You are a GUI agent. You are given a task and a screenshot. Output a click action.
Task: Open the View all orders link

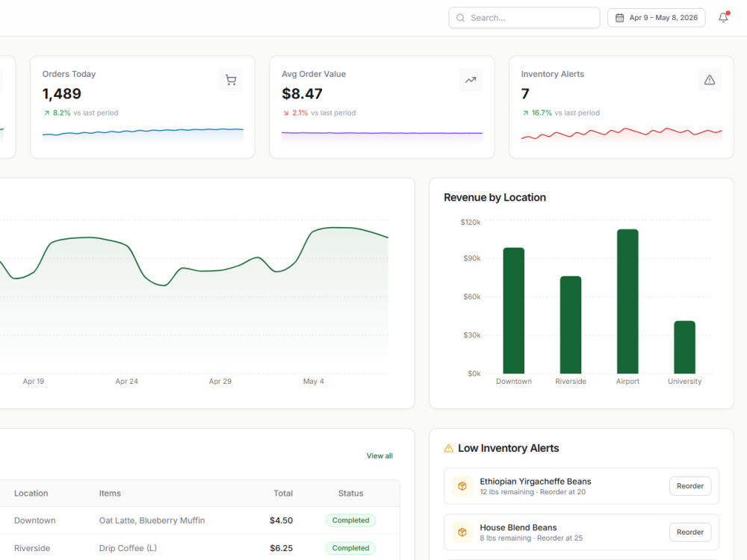(379, 455)
